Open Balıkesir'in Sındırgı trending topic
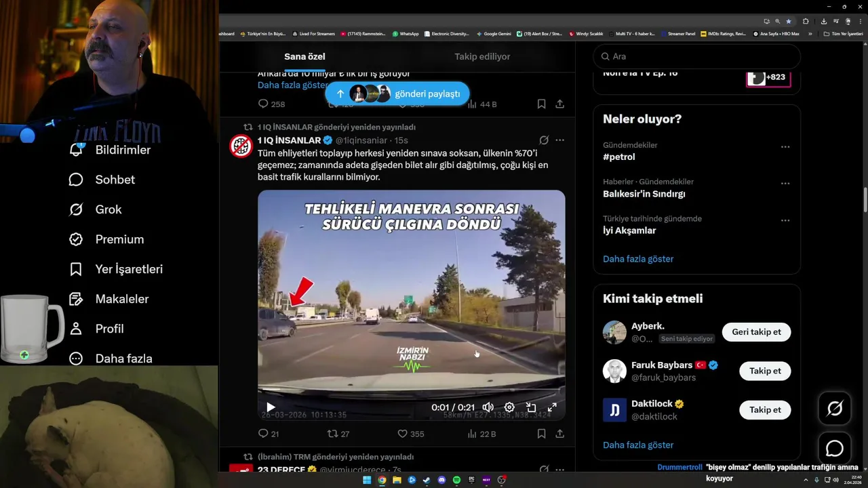Viewport: 868px width, 488px height. (644, 194)
